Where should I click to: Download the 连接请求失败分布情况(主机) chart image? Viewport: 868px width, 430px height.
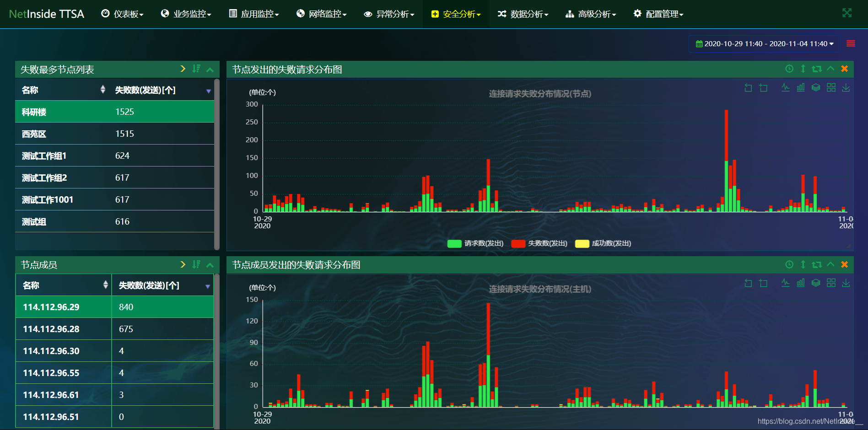click(x=846, y=283)
